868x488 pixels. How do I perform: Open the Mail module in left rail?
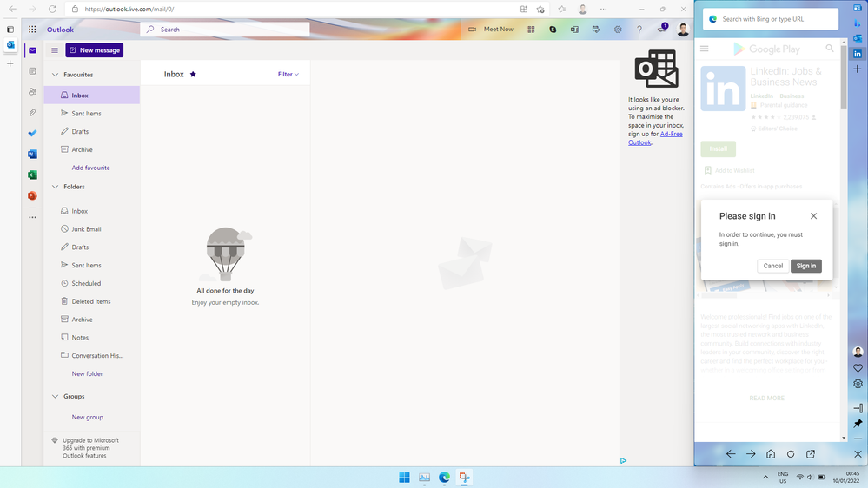33,50
